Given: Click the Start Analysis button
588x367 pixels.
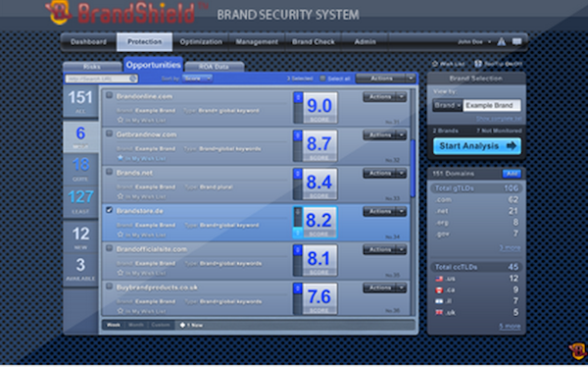Looking at the screenshot, I should [x=477, y=146].
